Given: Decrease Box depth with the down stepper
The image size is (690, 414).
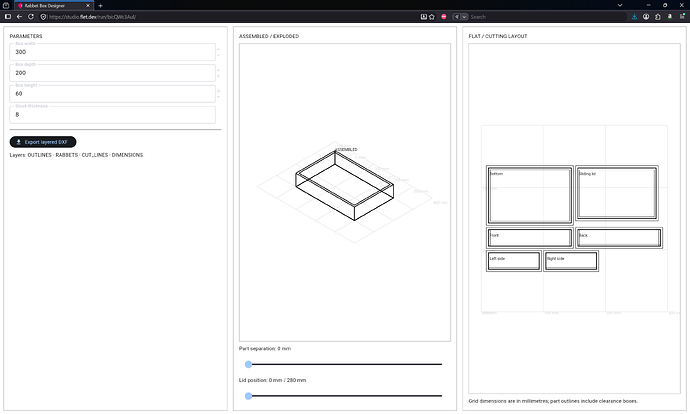Looking at the screenshot, I should tap(218, 76).
